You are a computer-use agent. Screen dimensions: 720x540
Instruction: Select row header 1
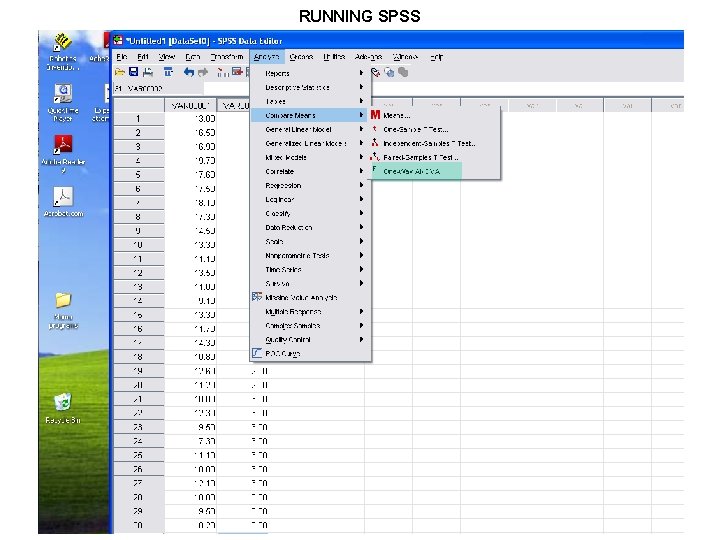(138, 118)
